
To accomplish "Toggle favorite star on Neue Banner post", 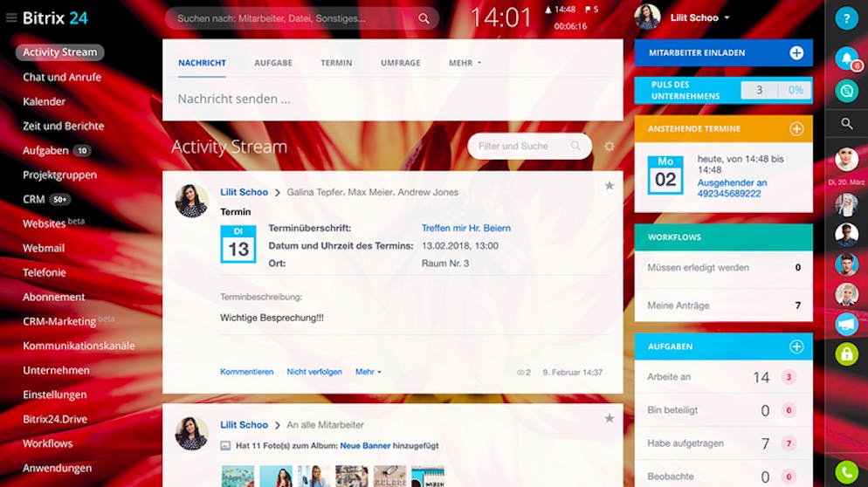I will pyautogui.click(x=610, y=419).
